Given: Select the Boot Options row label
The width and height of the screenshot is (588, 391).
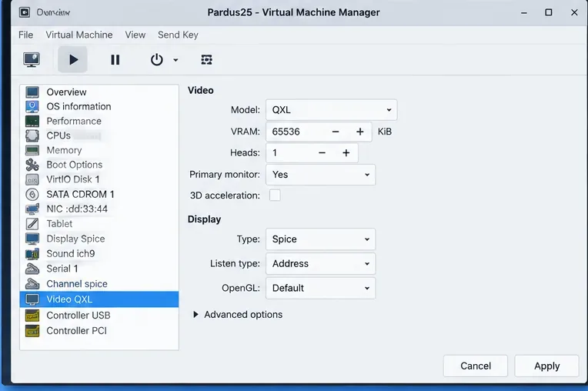Looking at the screenshot, I should (x=74, y=165).
